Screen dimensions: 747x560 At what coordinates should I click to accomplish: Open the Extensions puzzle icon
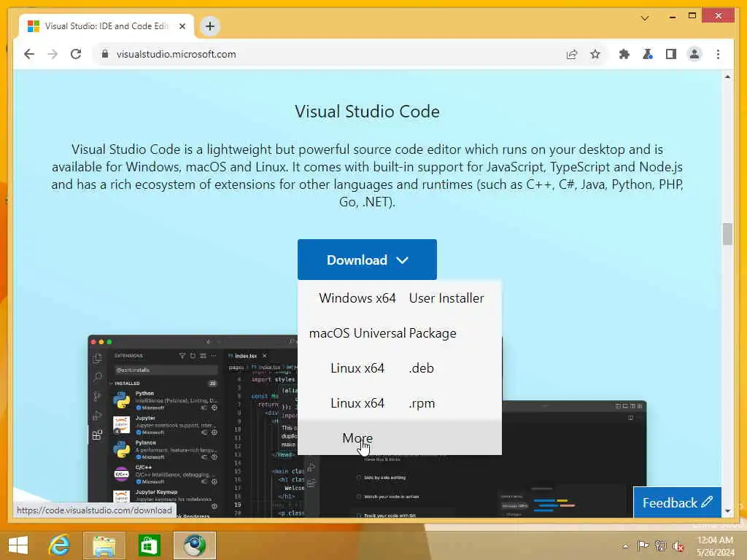(624, 54)
